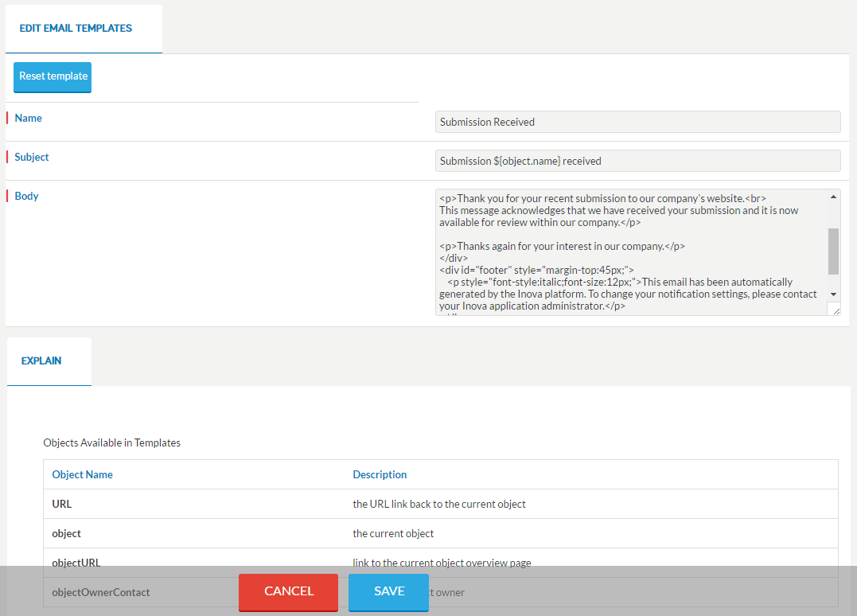Select the Explain tab
Screen dimensions: 857x616
(x=49, y=361)
